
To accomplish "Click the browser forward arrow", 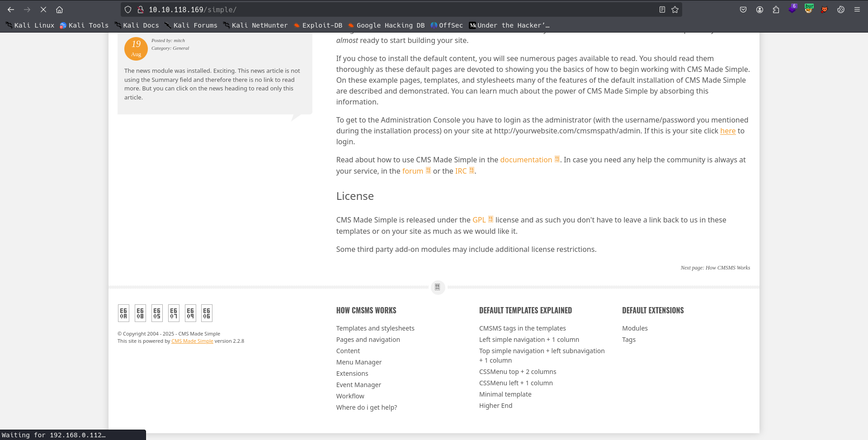I will 27,9.
